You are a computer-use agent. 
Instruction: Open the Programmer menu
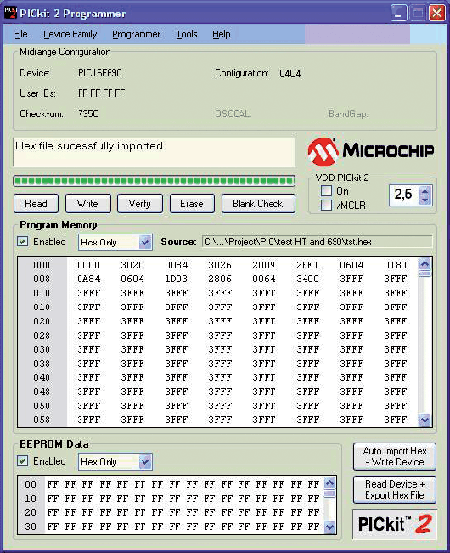pos(136,34)
